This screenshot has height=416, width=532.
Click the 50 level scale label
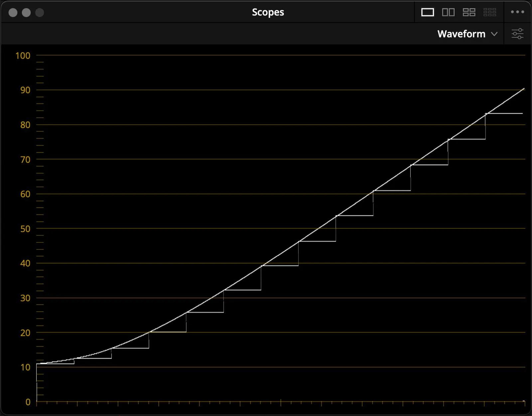25,229
